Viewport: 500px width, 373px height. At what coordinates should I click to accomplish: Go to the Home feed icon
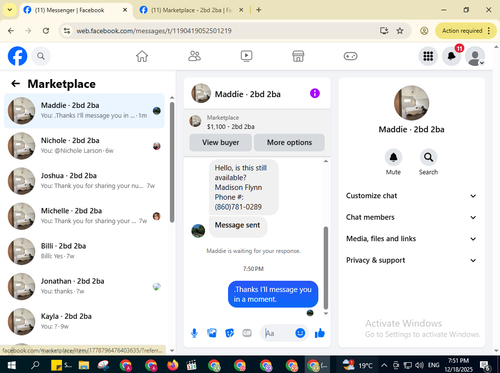(142, 56)
